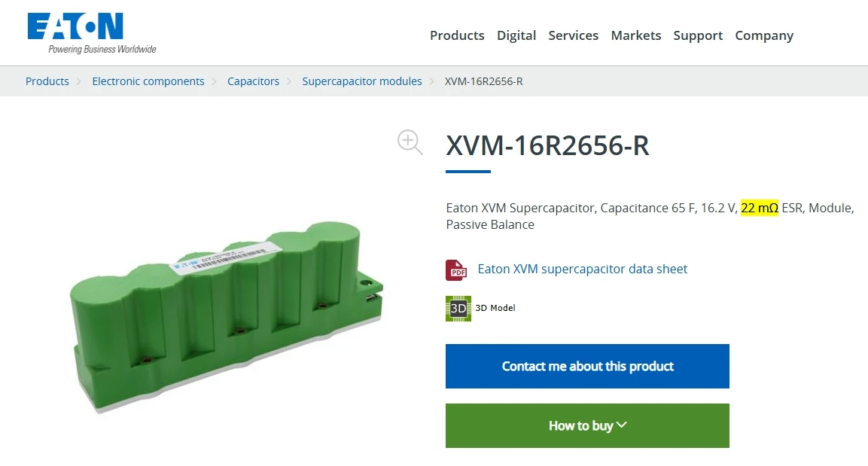Screen dimensions: 868x466
Task: Expand the How to buy chevron
Action: click(x=622, y=425)
